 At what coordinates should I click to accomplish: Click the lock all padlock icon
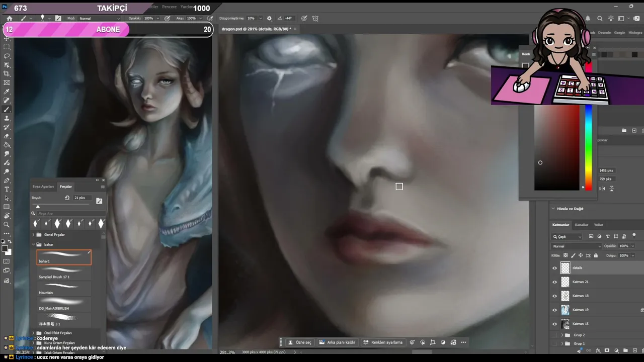596,255
